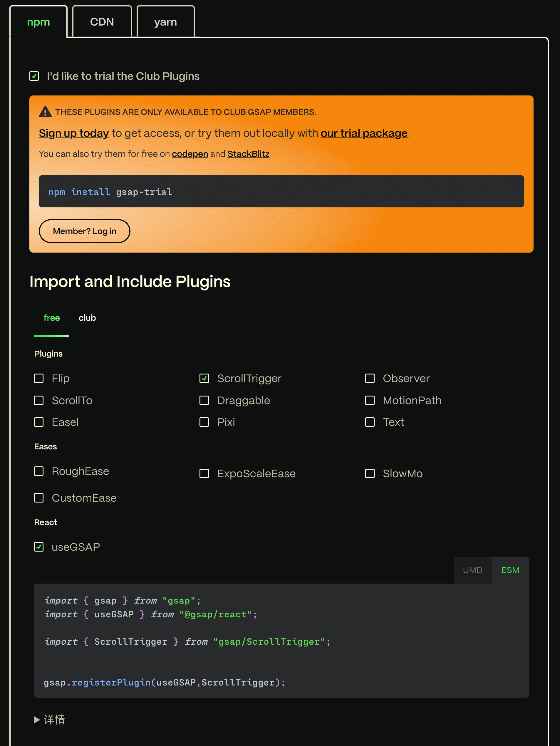This screenshot has height=746, width=560.
Task: Tick the CustomEase checkbox
Action: pos(39,498)
